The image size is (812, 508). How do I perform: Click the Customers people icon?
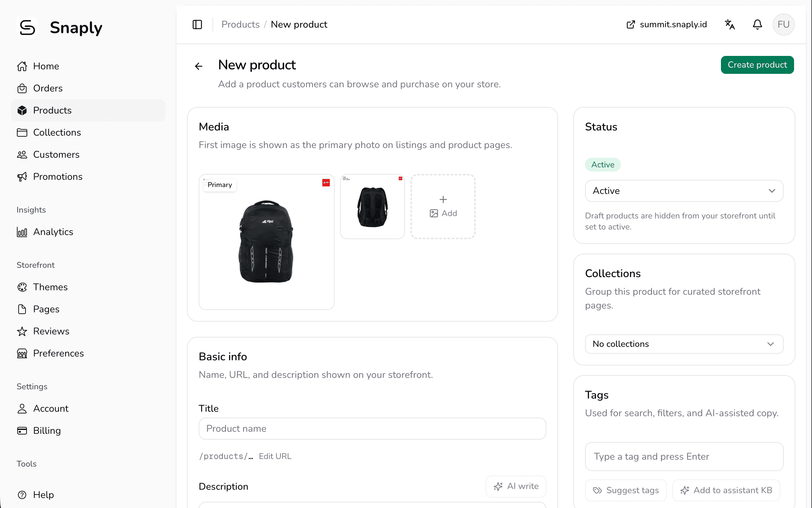pyautogui.click(x=22, y=155)
